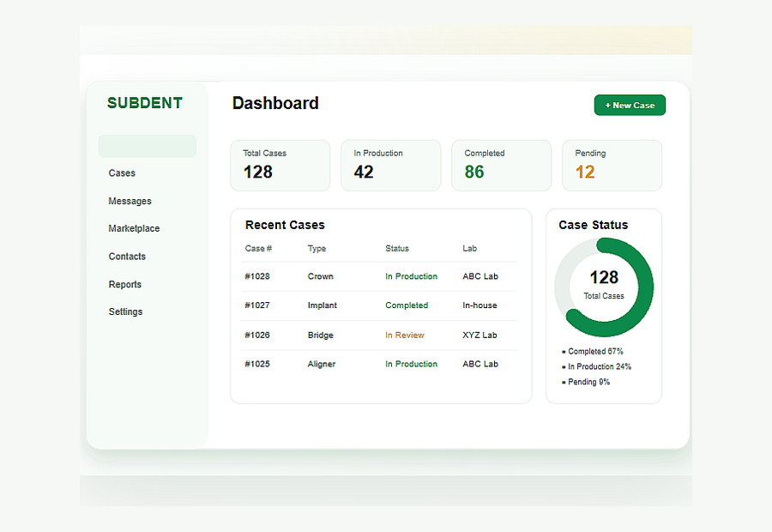Open Cases in the sidebar
772x532 pixels.
(122, 173)
